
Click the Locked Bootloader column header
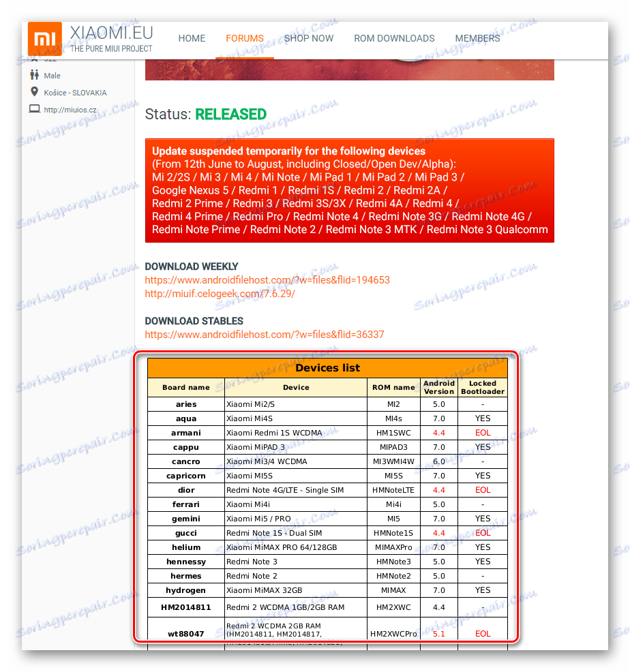pyautogui.click(x=483, y=387)
